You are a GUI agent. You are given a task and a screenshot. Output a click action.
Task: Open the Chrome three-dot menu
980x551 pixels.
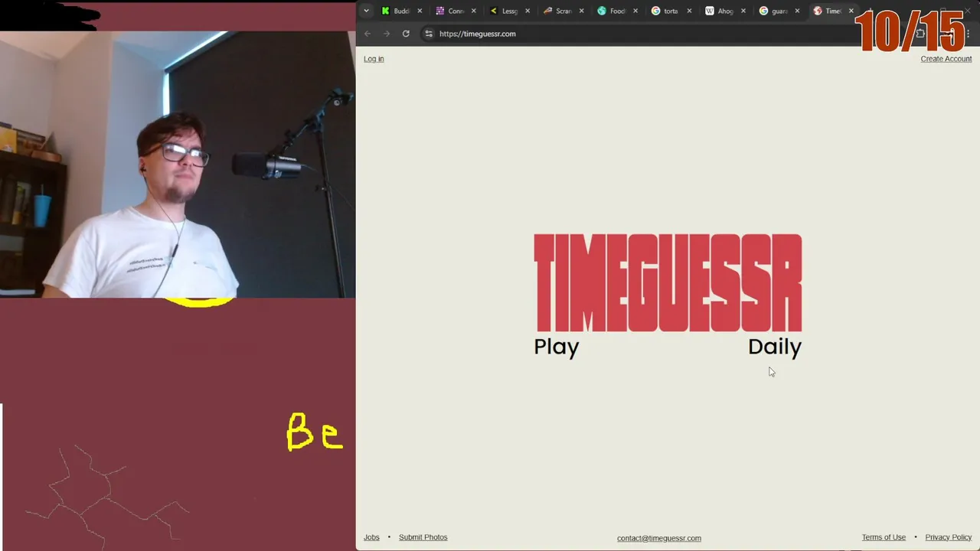(968, 34)
